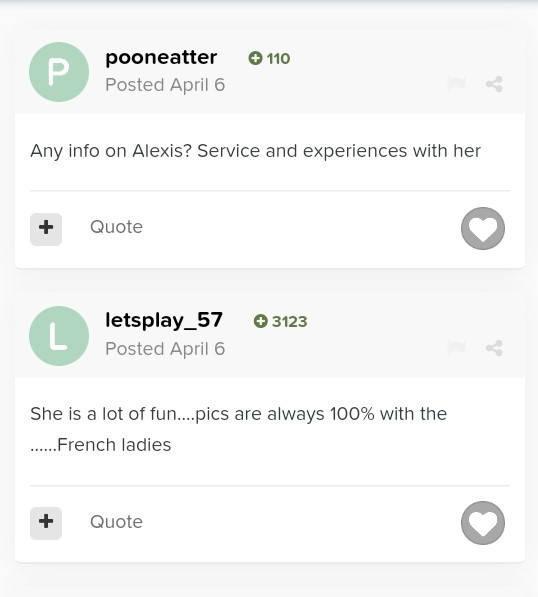Share pooneatter's post using share icon

(495, 84)
